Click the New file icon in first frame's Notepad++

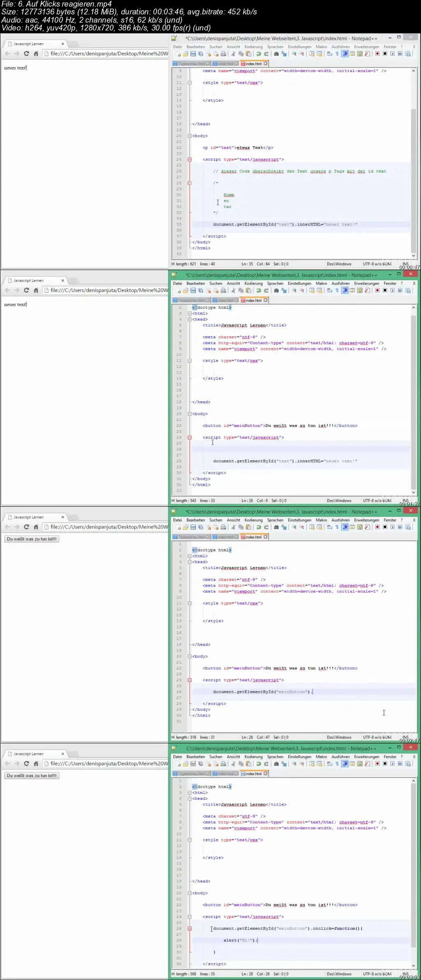coord(178,54)
